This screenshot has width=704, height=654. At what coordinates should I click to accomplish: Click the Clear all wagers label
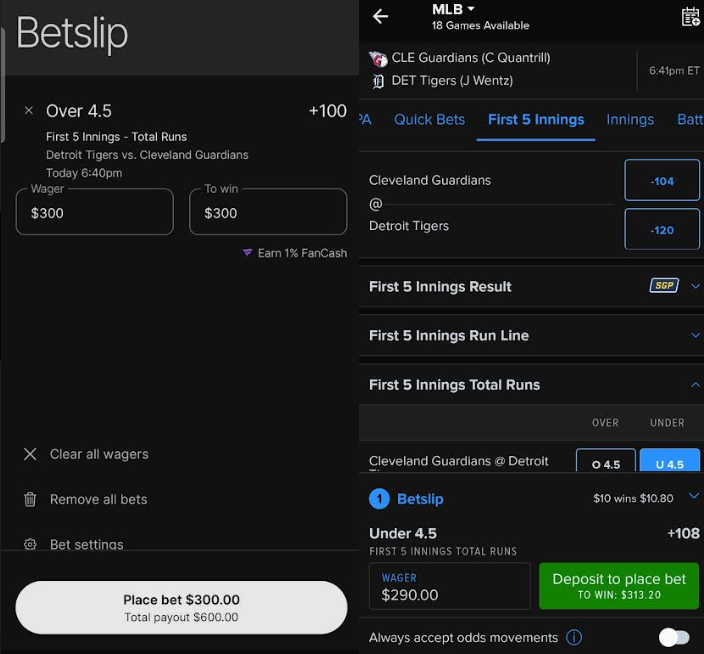[99, 454]
